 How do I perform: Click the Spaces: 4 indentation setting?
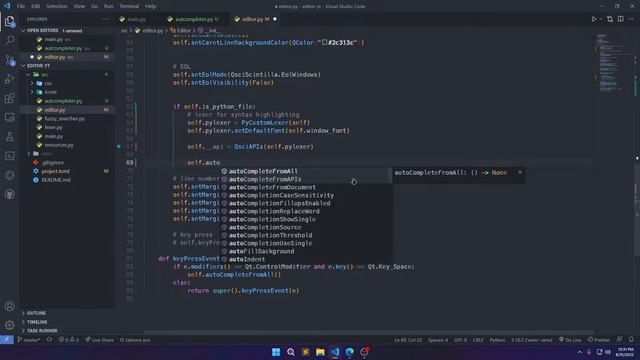pyautogui.click(x=438, y=340)
